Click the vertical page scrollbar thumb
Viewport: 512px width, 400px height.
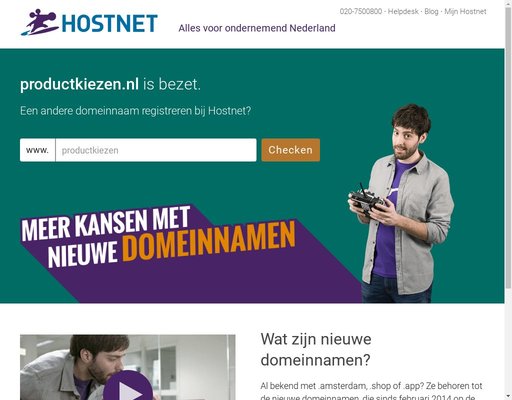click(508, 147)
